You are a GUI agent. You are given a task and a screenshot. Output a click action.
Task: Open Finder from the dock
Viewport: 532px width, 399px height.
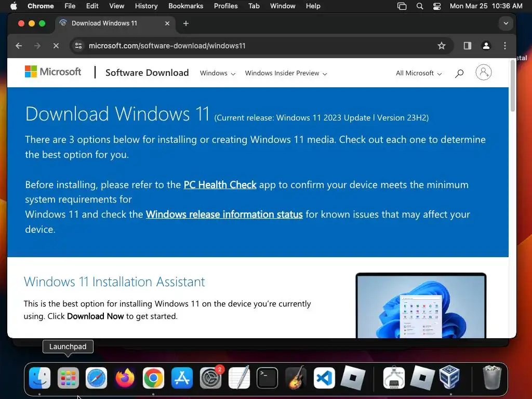click(x=39, y=378)
